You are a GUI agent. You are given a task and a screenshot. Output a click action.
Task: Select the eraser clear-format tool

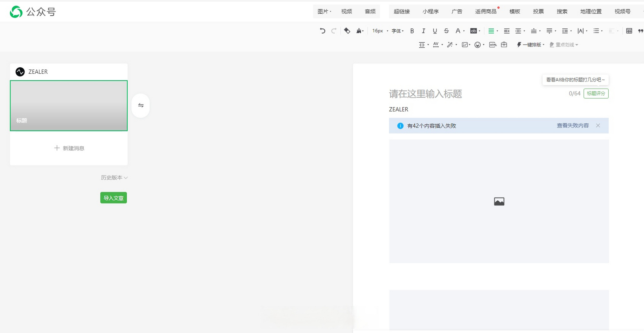[x=347, y=31]
